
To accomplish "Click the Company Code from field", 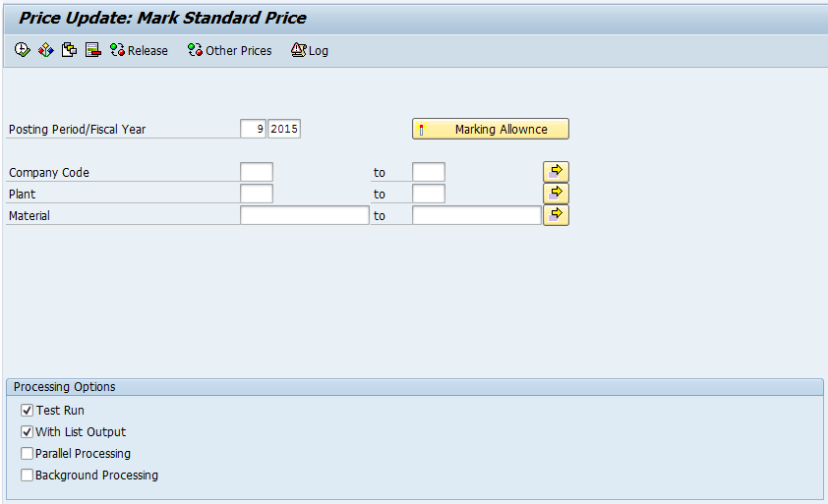I will tap(257, 172).
